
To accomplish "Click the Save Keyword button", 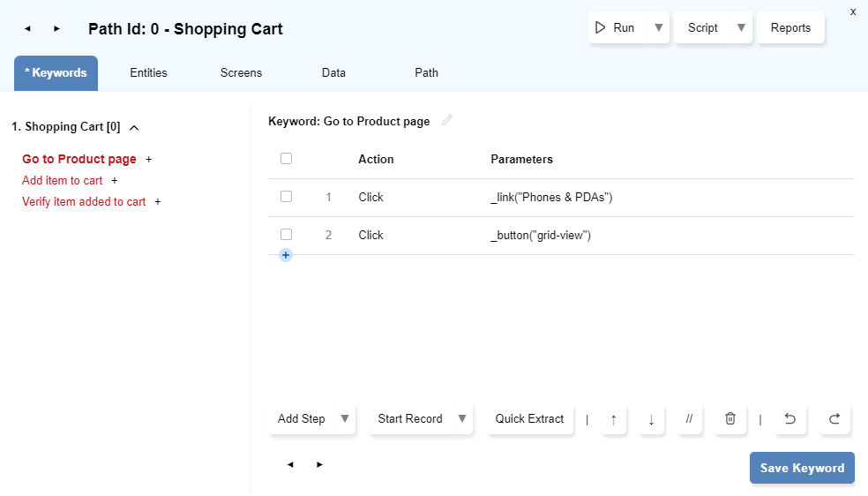I will click(802, 468).
